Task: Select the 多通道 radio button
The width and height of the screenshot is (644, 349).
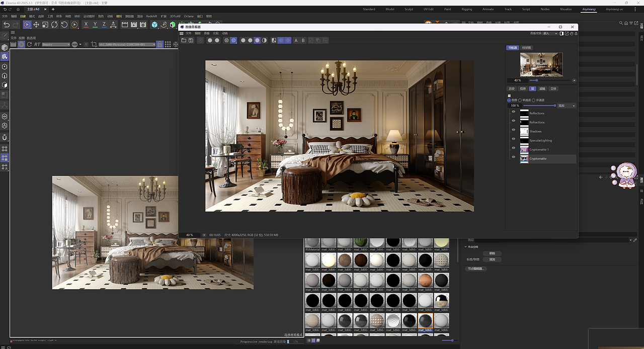Action: coord(533,100)
